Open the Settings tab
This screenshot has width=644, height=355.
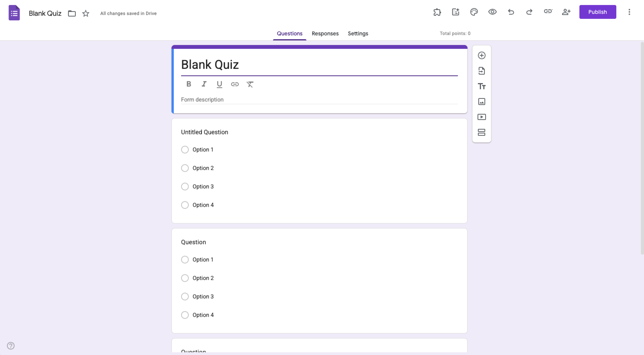pos(358,33)
